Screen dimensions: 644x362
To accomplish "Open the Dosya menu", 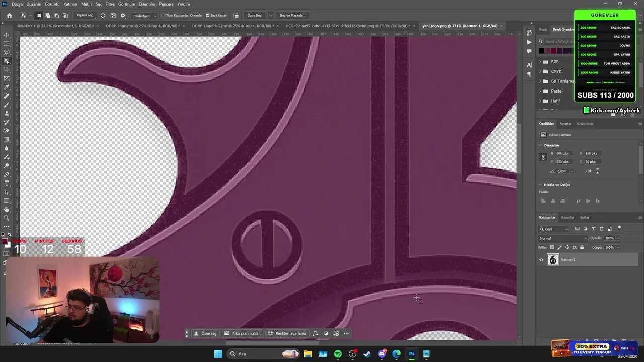I will (17, 4).
